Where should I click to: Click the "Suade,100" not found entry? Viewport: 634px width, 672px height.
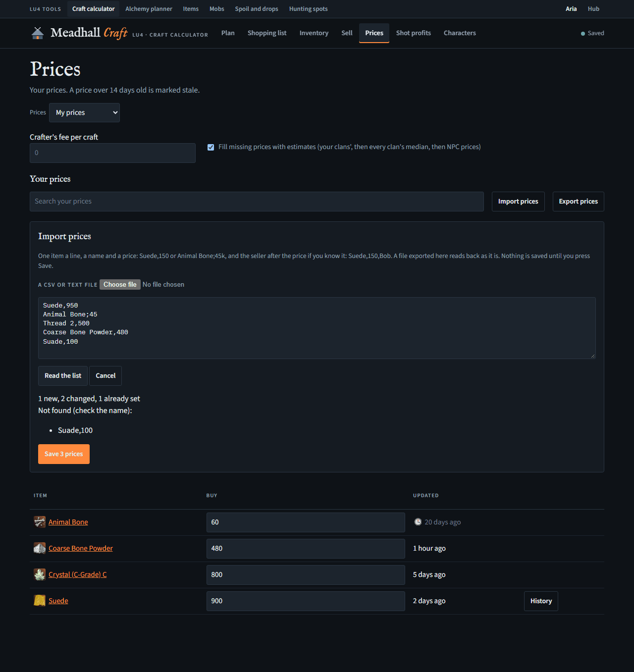(75, 430)
